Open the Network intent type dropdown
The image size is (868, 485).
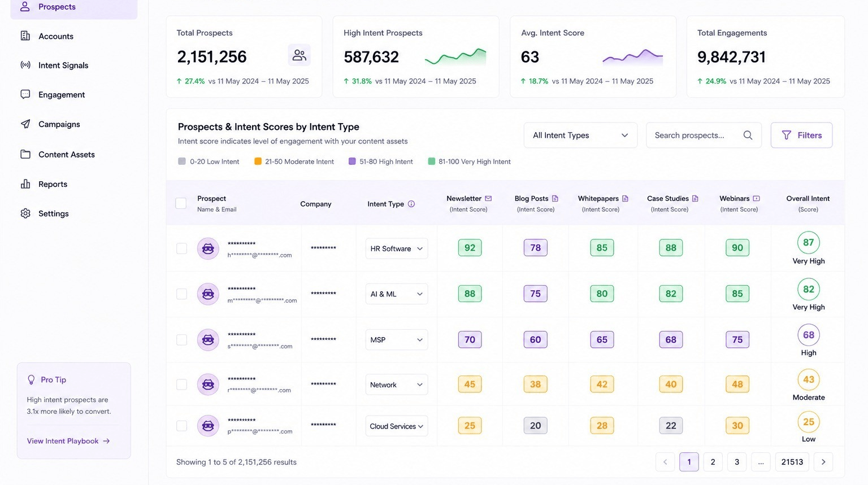pyautogui.click(x=397, y=384)
